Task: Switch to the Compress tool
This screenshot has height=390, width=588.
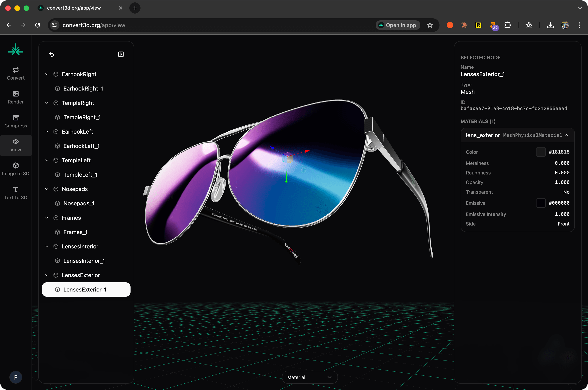Action: tap(15, 121)
